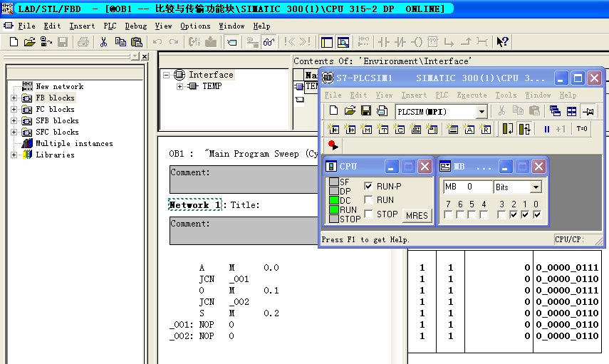This screenshot has height=364, width=609.
Task: Click the T=0 reset timers button
Action: [x=582, y=129]
